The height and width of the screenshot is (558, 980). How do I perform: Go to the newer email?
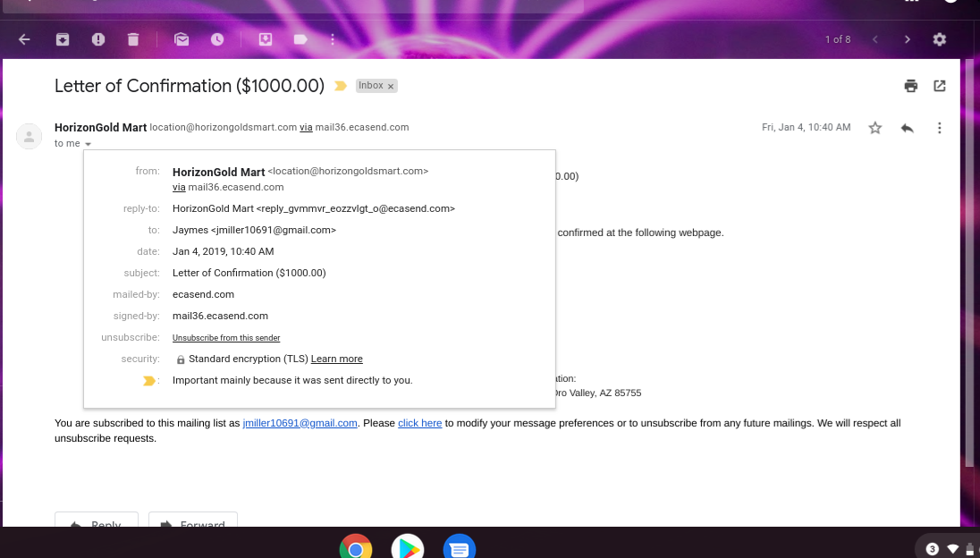tap(875, 39)
